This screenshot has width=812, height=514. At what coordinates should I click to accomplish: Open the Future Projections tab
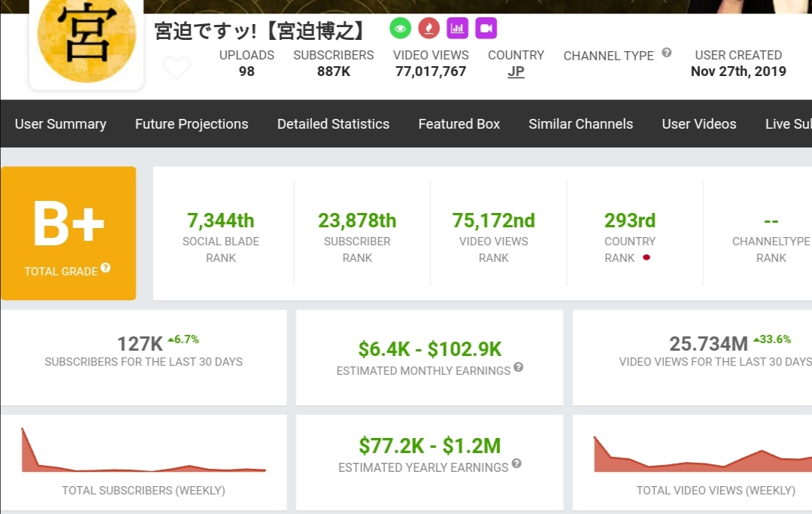(192, 124)
